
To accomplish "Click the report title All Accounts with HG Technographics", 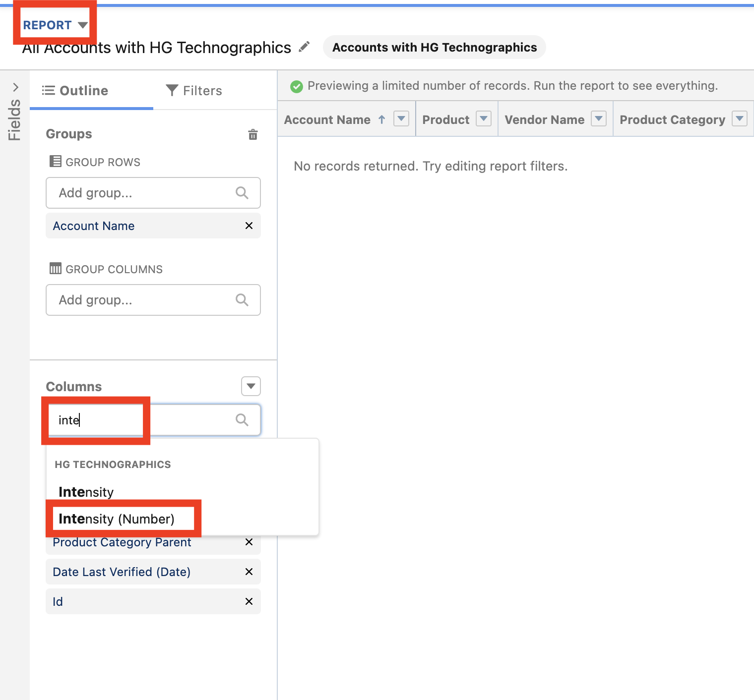I will 157,48.
